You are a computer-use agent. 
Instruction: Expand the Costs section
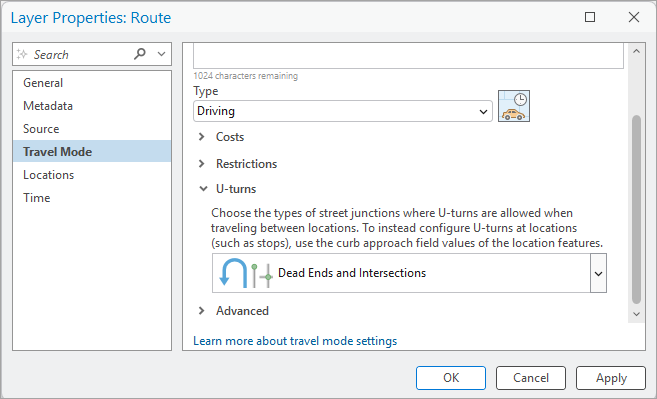202,137
